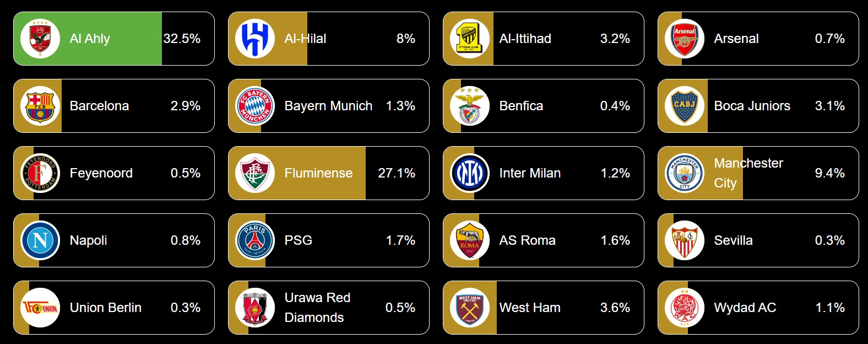Pick Urawa Red Diamonds option

[329, 308]
